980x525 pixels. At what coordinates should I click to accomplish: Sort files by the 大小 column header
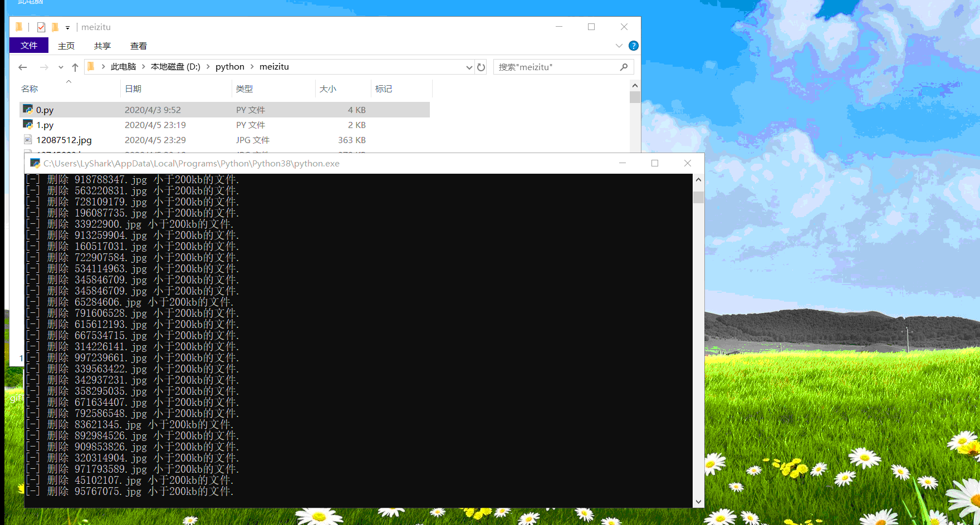(x=328, y=89)
